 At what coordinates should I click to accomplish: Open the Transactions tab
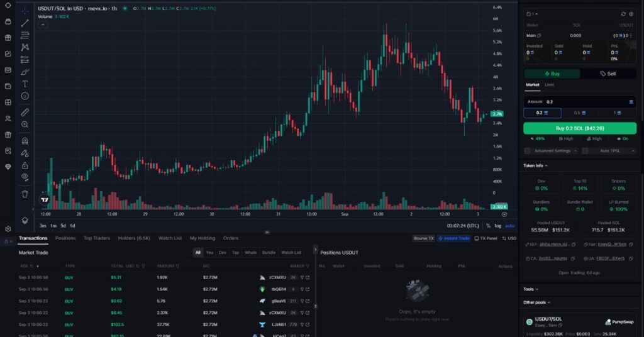pos(33,238)
